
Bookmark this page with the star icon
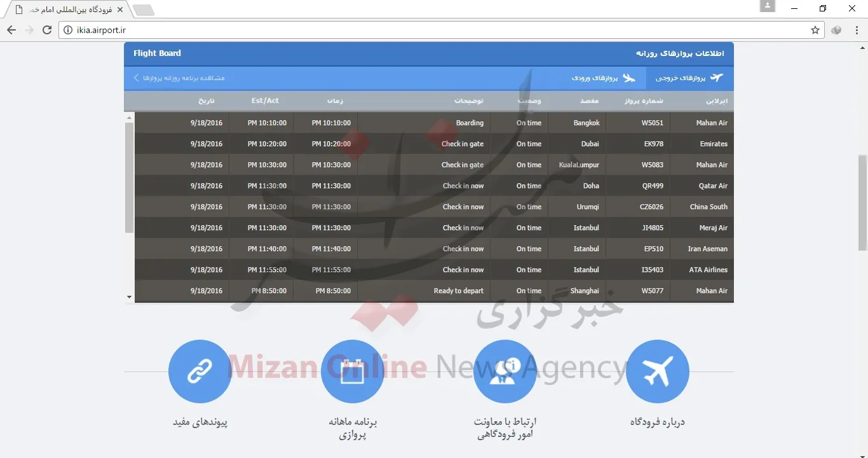[x=815, y=30]
